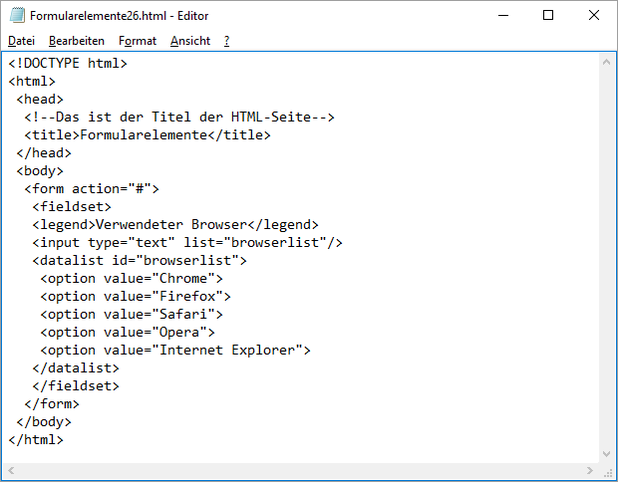Click the <title>Formularelemente</title> line

tap(147, 135)
